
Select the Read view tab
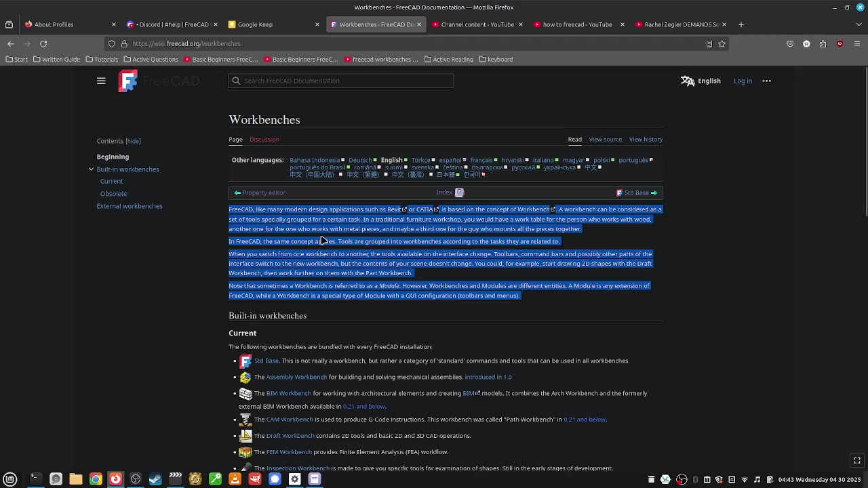[x=574, y=140]
